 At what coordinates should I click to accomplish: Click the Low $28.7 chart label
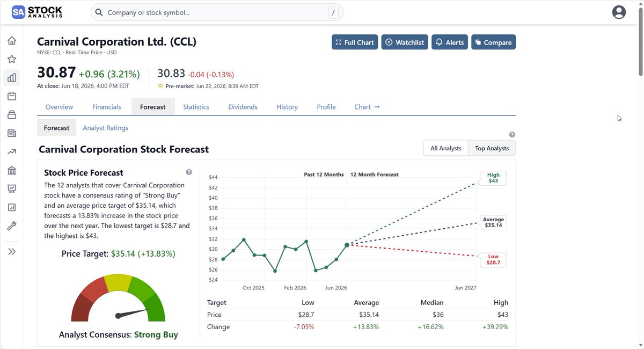point(493,260)
